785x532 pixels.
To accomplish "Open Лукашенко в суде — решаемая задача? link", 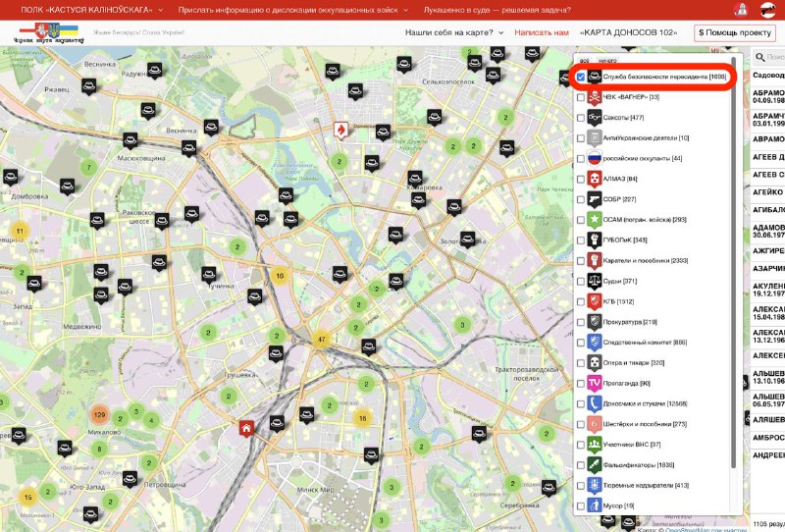I will [x=497, y=10].
